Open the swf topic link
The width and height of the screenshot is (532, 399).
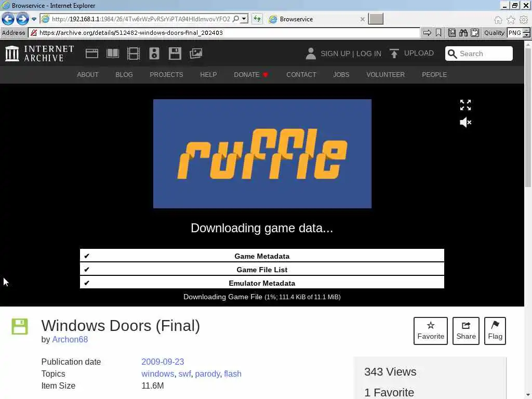point(184,374)
